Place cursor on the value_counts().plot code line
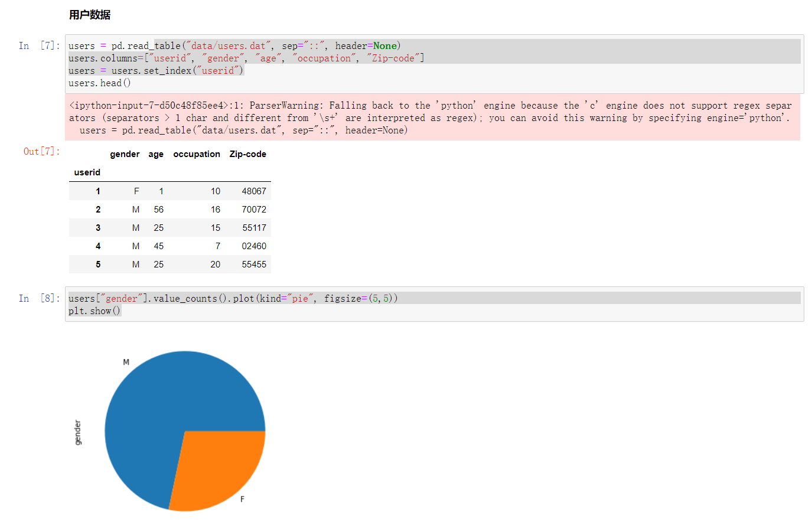This screenshot has height=529, width=812. 233,298
